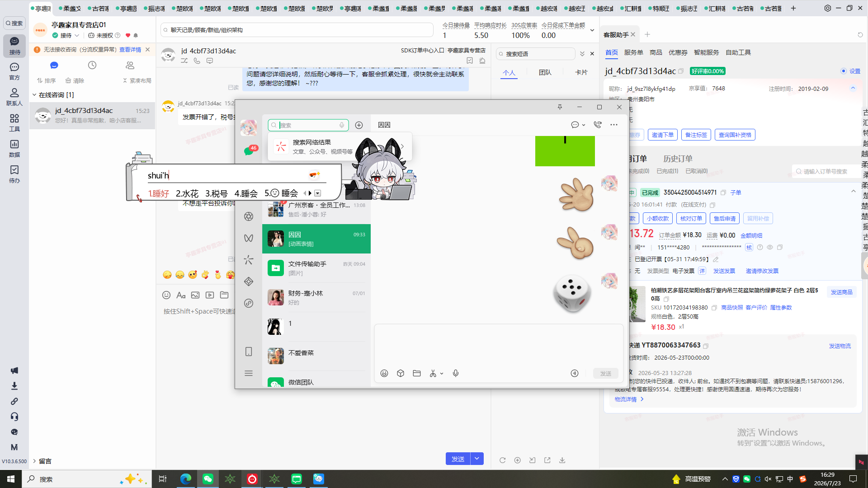Screen dimensions: 868x488
Task: Toggle the muted speaker icon in system tray
Action: 768,479
